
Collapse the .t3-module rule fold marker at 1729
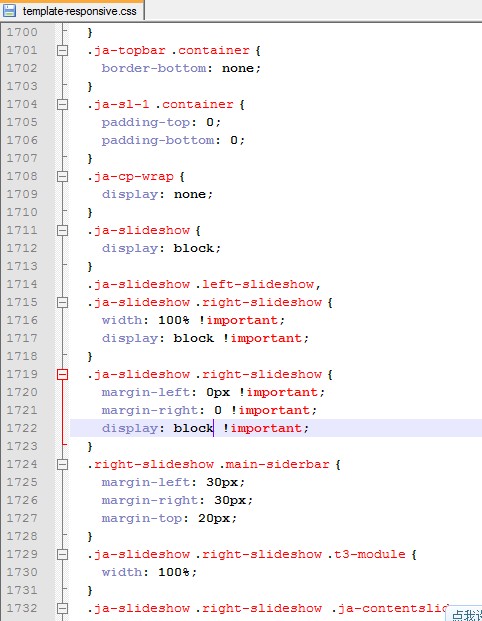click(x=63, y=554)
